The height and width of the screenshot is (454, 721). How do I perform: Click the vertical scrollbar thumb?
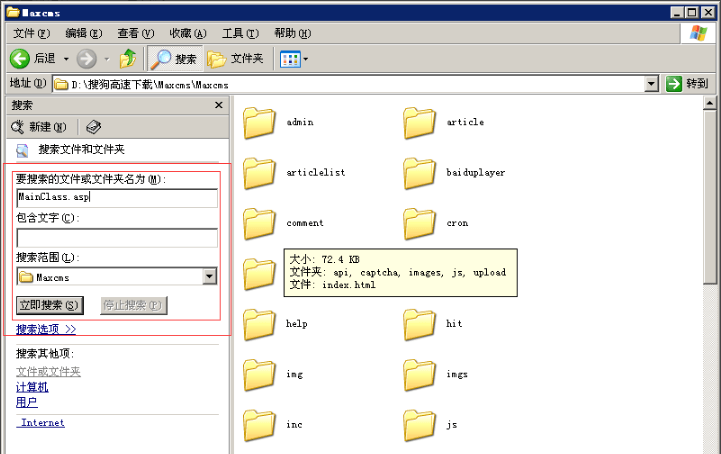[x=710, y=197]
